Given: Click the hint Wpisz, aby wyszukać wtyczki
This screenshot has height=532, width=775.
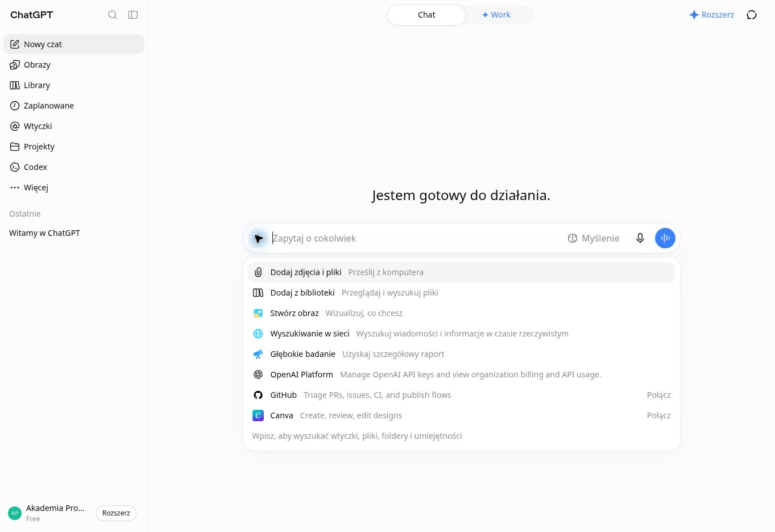Looking at the screenshot, I should (x=357, y=436).
